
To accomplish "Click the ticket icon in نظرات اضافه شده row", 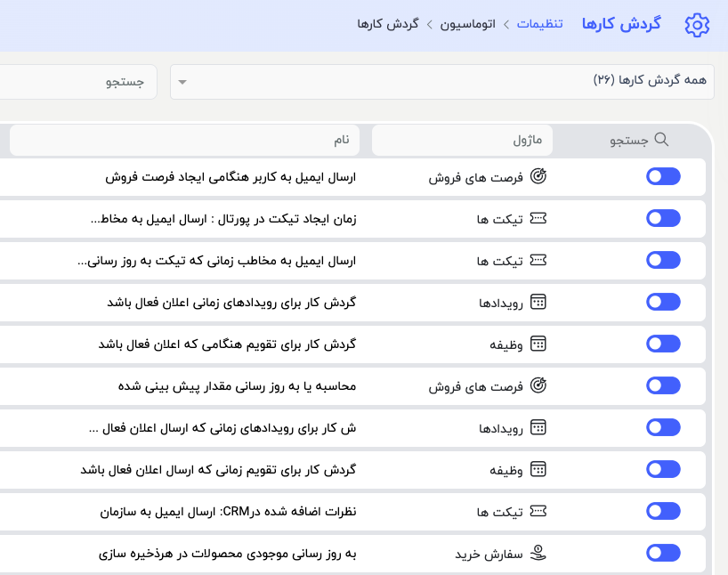I will point(538,512).
